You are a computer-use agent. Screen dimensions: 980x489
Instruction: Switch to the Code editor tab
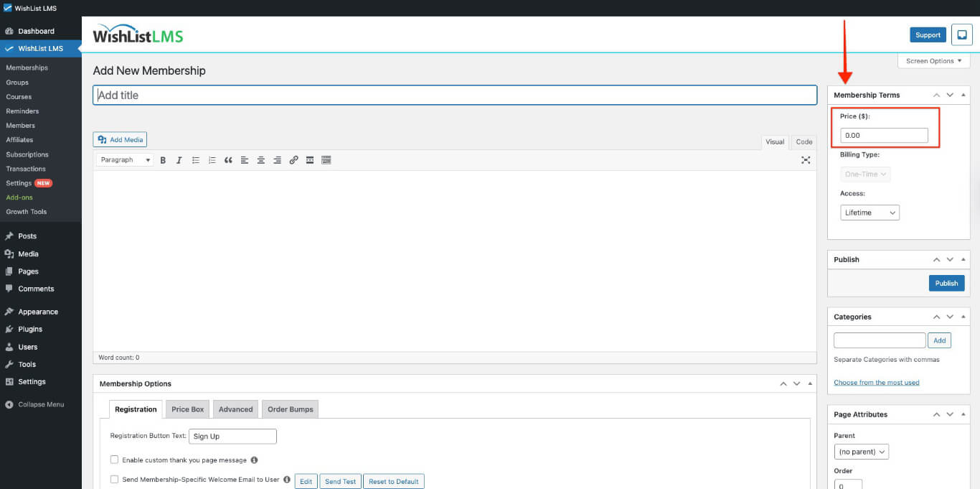click(804, 142)
